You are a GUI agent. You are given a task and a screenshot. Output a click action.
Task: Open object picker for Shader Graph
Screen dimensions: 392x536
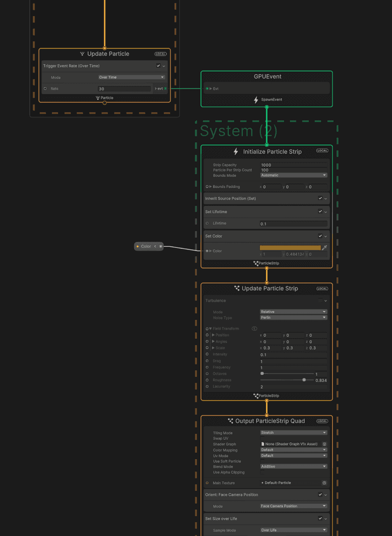pos(324,444)
